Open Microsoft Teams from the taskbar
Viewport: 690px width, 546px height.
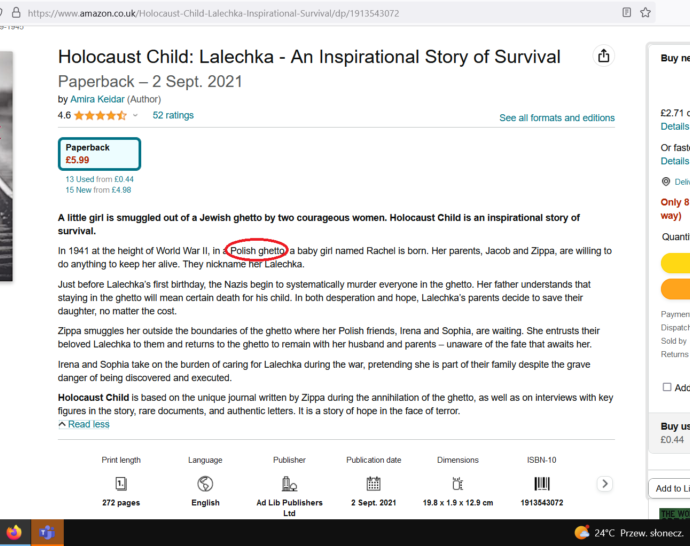(47, 533)
